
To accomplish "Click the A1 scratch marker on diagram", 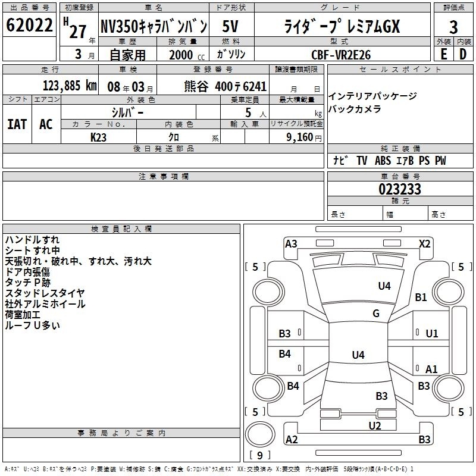I will (431, 369).
